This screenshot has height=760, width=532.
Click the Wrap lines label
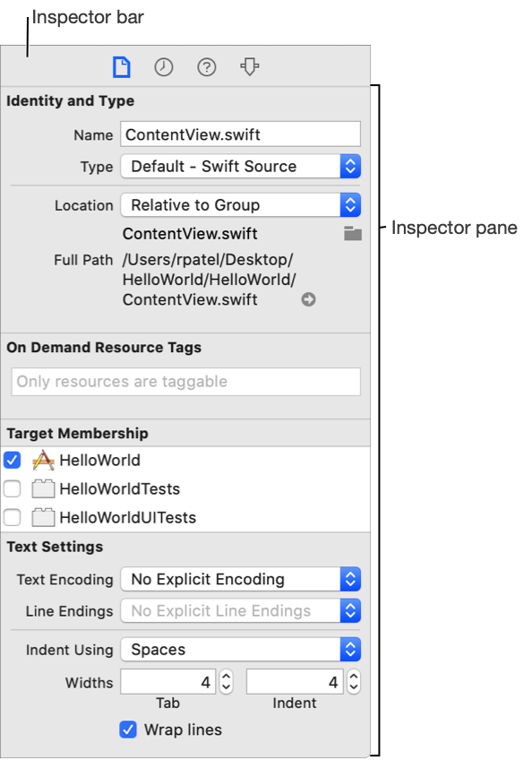183,730
